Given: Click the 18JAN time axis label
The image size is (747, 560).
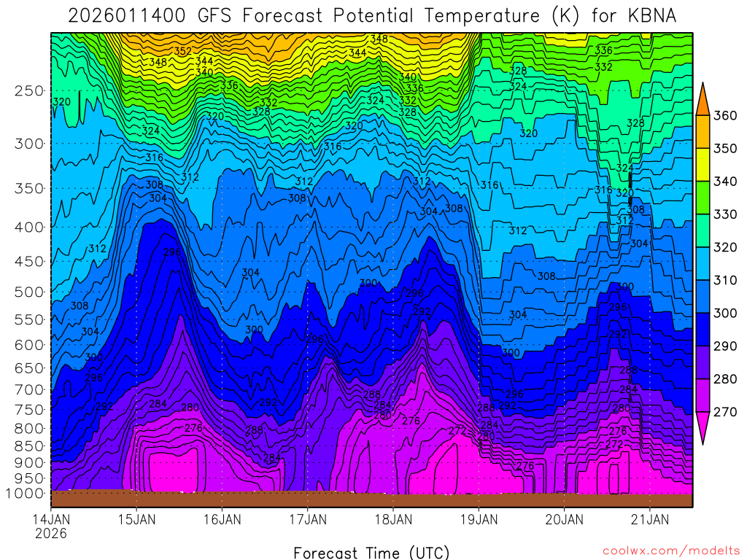Looking at the screenshot, I should pyautogui.click(x=393, y=519).
